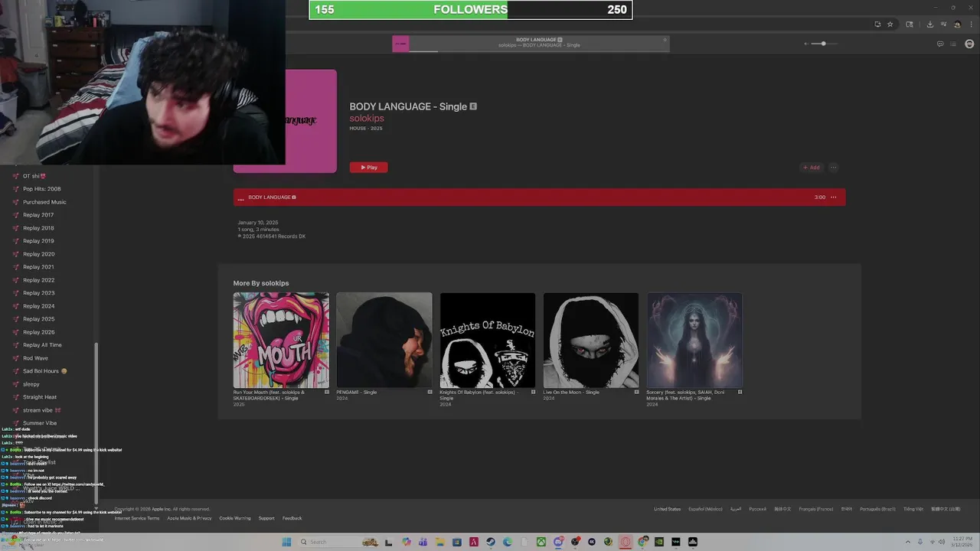Open Sorcery single cover art
This screenshot has width=980, height=551.
click(x=694, y=340)
